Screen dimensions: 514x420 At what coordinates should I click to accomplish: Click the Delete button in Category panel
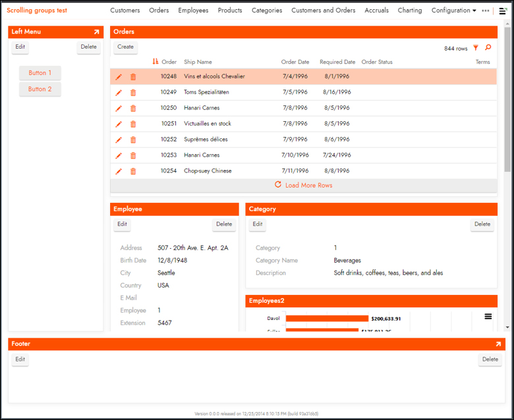(x=482, y=224)
